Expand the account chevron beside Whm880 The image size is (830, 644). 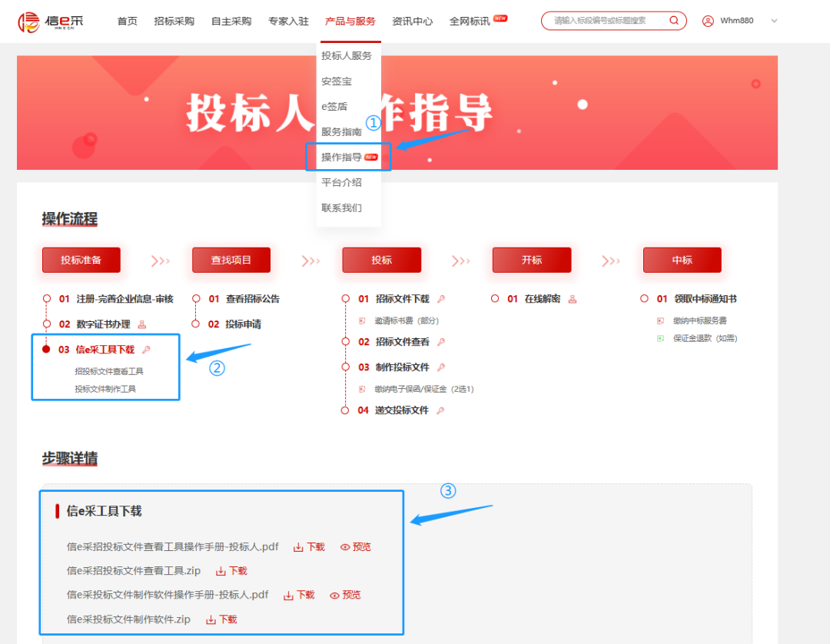[x=774, y=22]
